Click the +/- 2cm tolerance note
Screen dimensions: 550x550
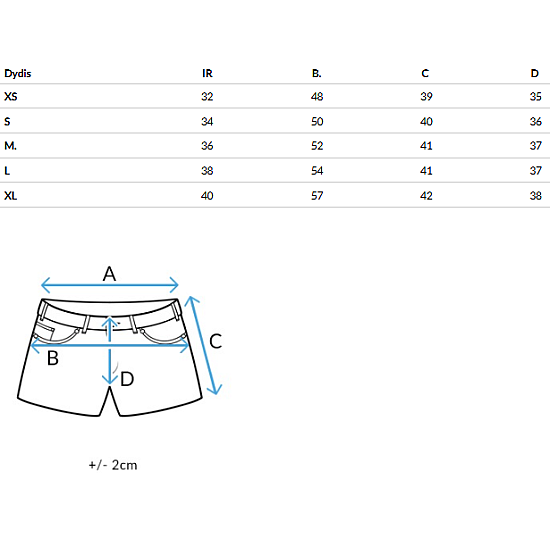click(113, 465)
